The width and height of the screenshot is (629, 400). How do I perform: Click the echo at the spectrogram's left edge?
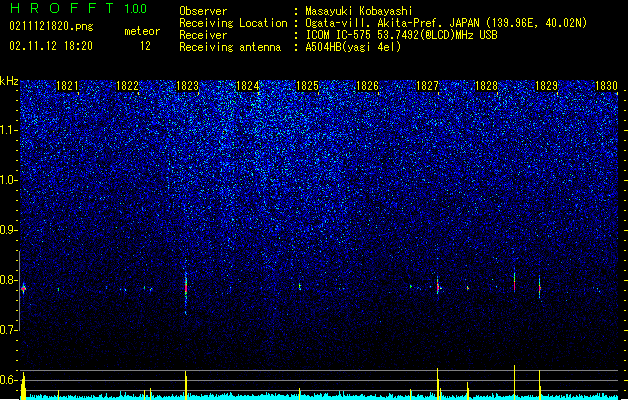(23, 288)
